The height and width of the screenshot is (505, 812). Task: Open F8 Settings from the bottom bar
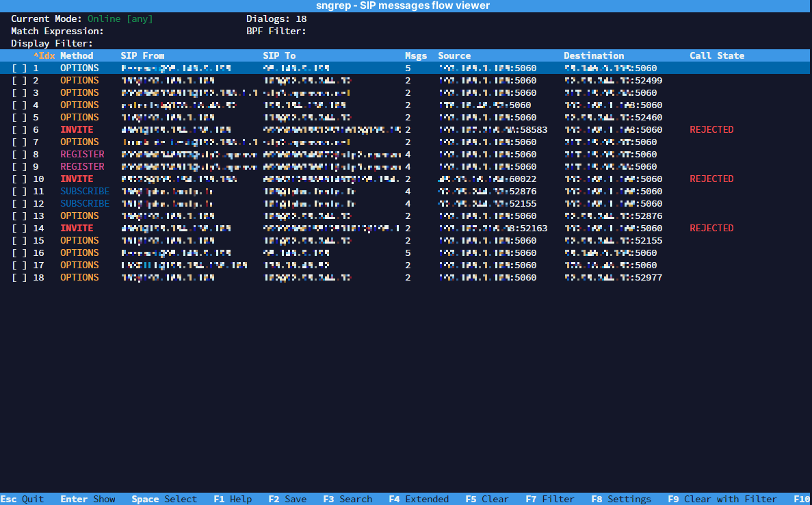(x=621, y=500)
